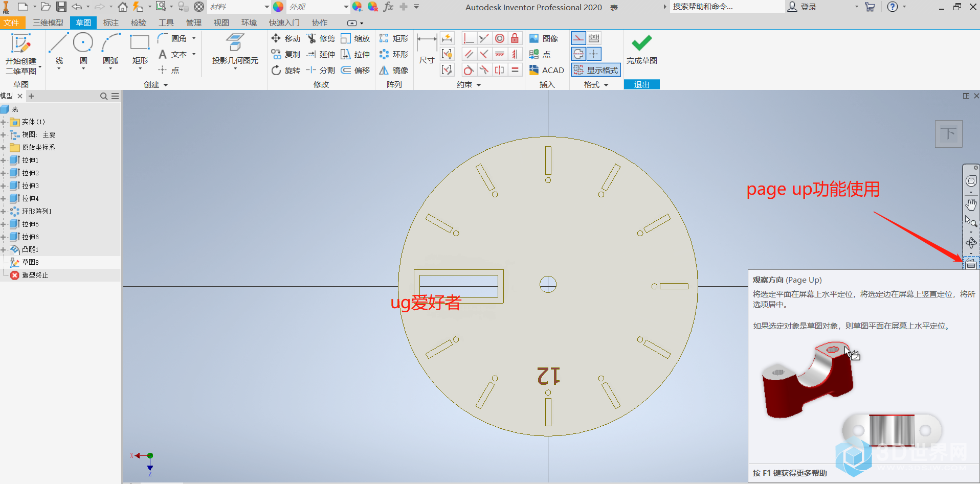
Task: Click the Circular pattern (环形) tool
Action: tap(394, 54)
